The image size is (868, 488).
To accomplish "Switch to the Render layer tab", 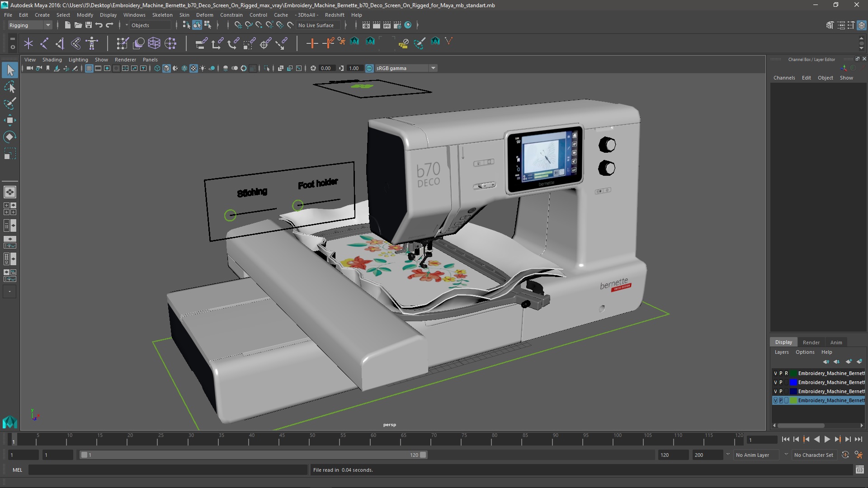I will coord(811,343).
